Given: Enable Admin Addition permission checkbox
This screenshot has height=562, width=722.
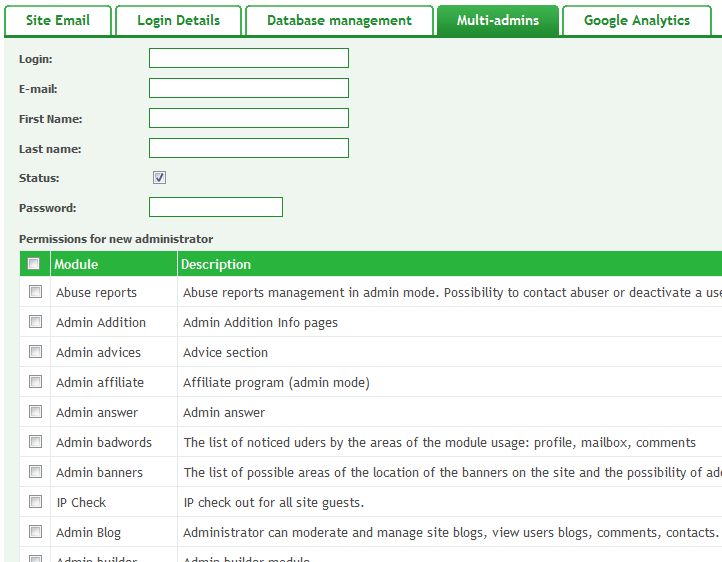Looking at the screenshot, I should 35,322.
